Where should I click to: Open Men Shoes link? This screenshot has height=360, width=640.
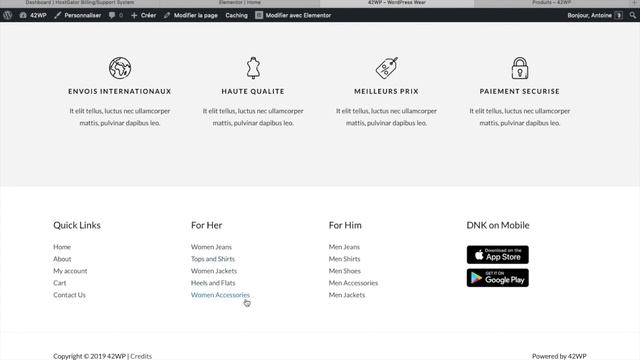point(345,271)
